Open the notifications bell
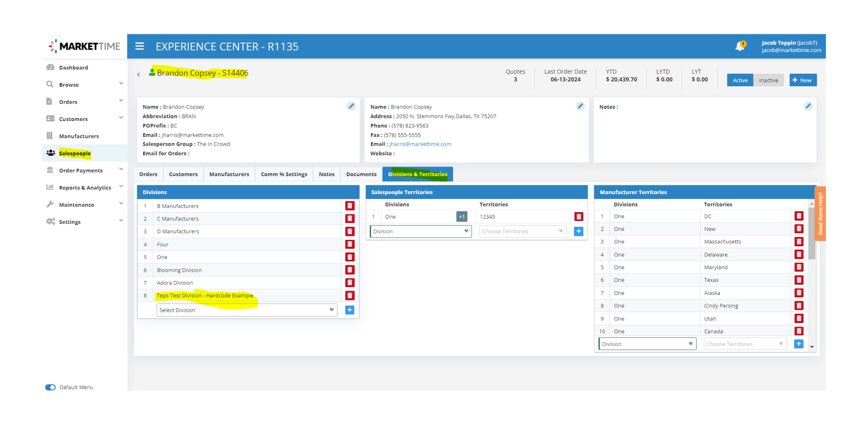 point(740,46)
